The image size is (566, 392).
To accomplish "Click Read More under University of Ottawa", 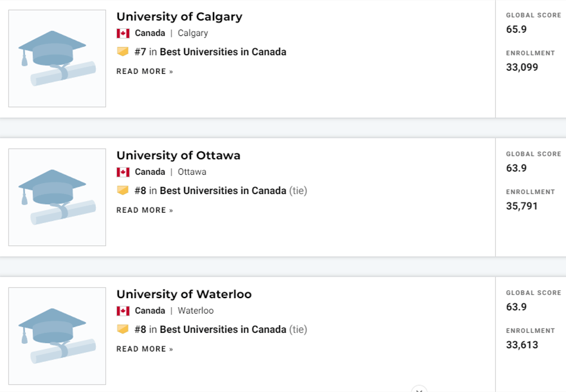I will point(145,210).
